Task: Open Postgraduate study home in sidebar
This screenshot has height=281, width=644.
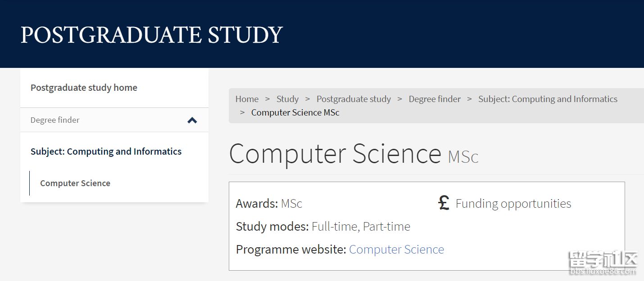Action: coord(84,88)
